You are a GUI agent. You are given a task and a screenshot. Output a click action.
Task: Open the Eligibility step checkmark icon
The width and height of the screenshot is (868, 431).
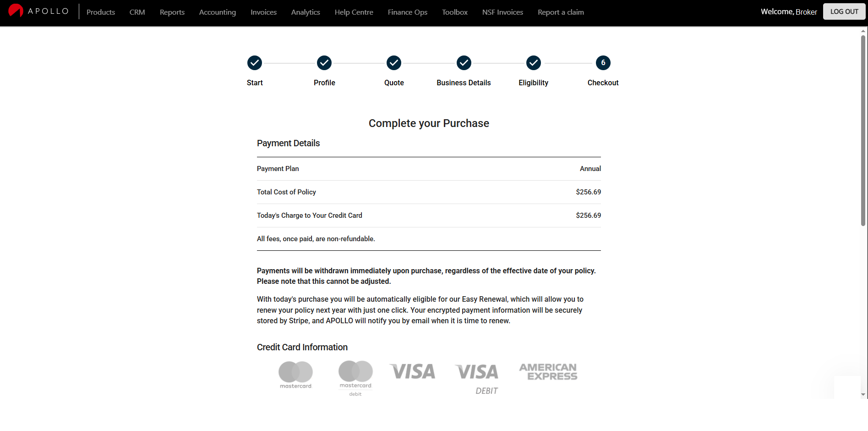click(533, 63)
